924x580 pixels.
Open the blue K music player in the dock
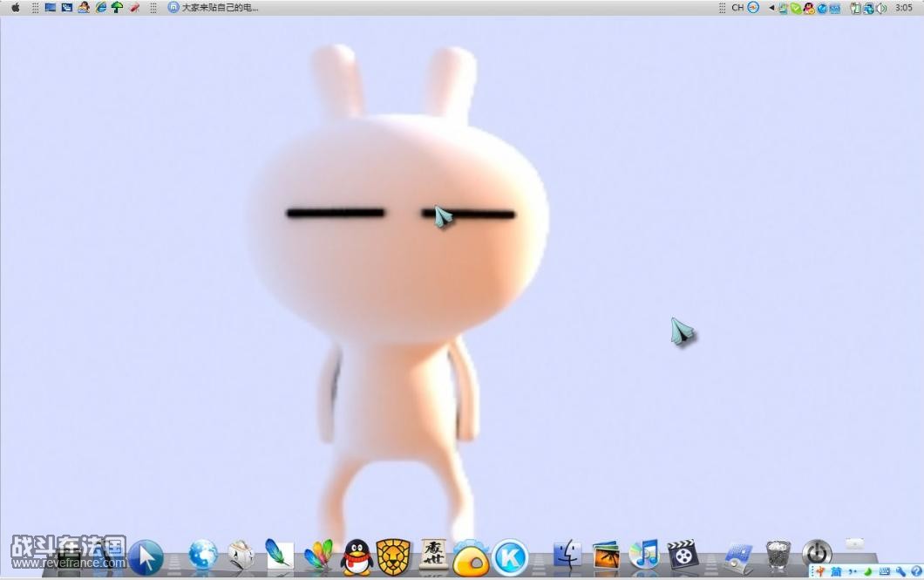pyautogui.click(x=510, y=557)
